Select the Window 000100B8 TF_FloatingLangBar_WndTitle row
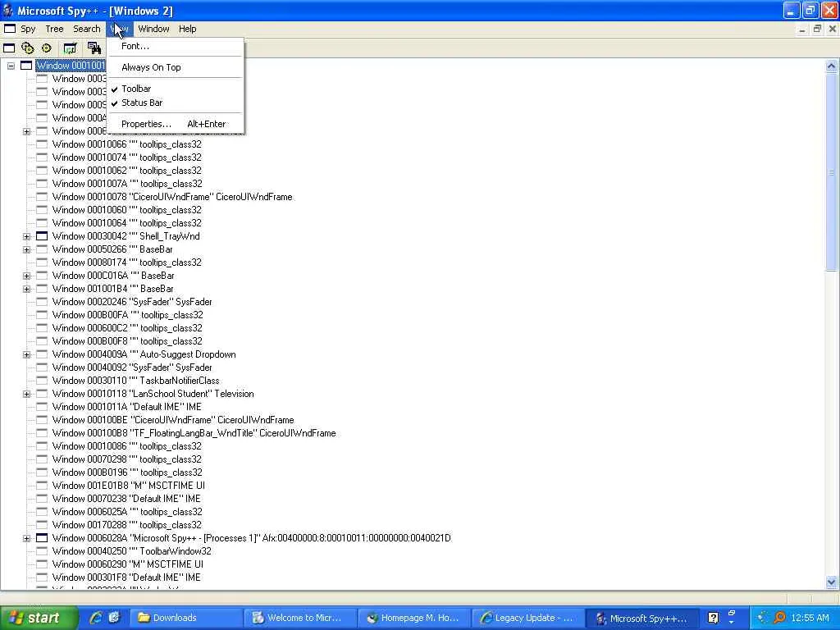The width and height of the screenshot is (840, 630). [194, 433]
